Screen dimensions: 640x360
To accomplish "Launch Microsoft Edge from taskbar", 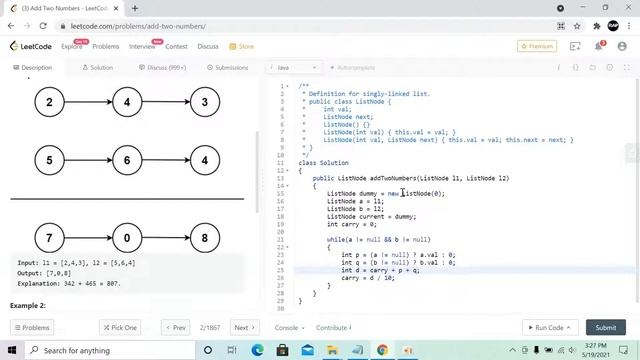I will coord(257,350).
